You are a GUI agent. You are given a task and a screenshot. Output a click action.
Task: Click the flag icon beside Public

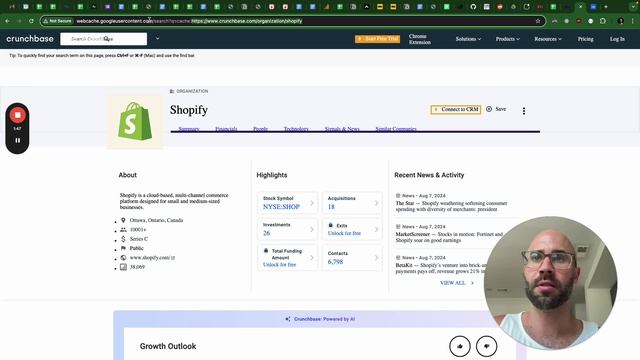point(123,248)
